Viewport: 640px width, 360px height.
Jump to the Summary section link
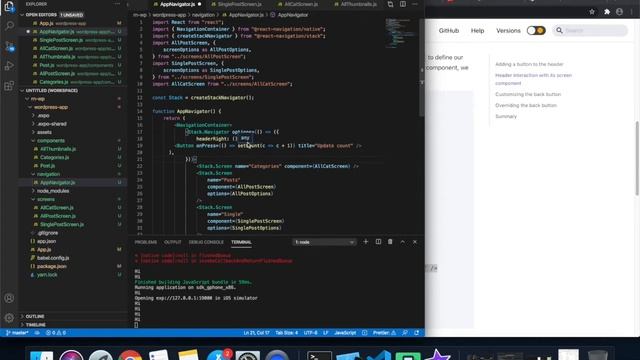pyautogui.click(x=506, y=116)
